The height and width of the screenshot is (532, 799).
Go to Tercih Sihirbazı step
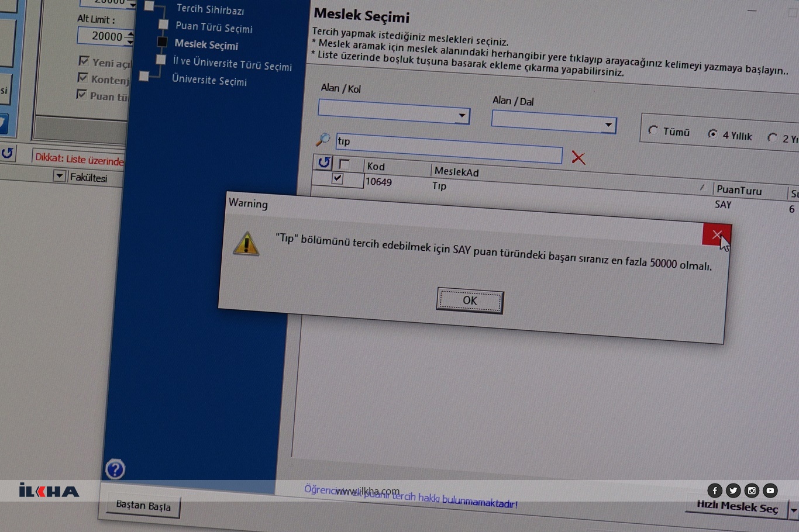(x=210, y=9)
